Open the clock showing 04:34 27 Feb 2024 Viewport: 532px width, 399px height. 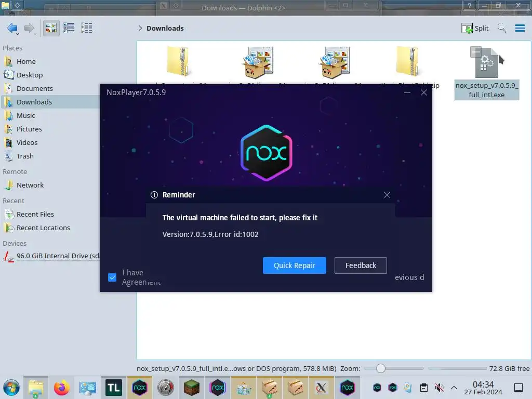[483, 388]
